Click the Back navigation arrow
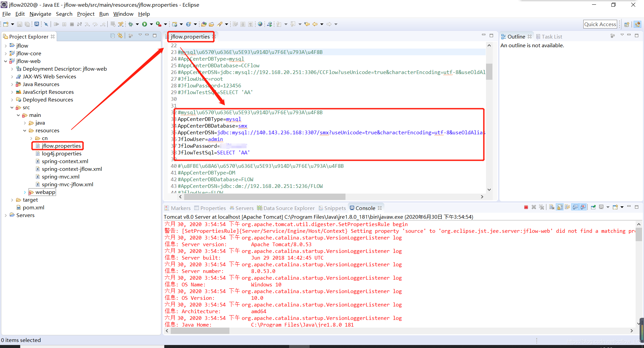This screenshot has height=348, width=644. [315, 24]
